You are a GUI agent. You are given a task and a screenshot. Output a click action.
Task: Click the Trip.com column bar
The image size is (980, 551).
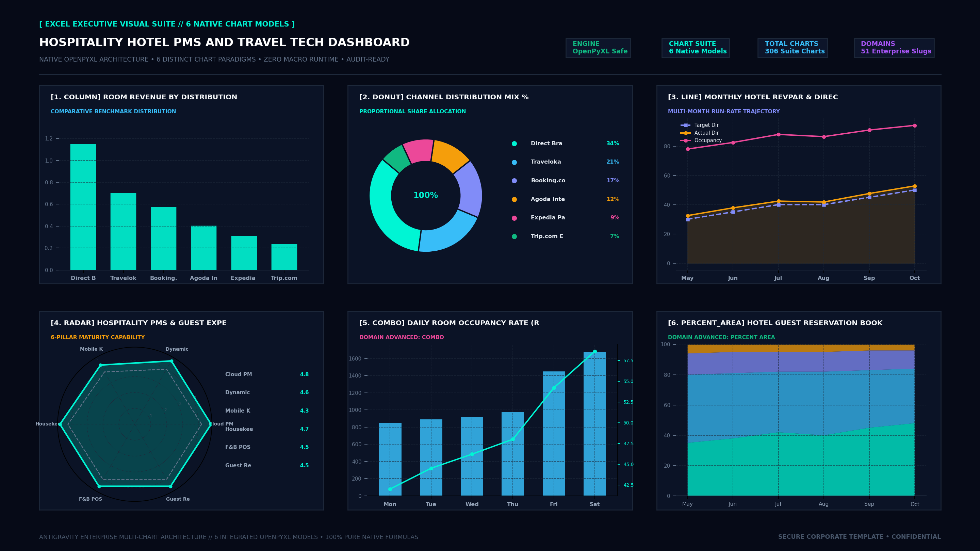click(284, 257)
